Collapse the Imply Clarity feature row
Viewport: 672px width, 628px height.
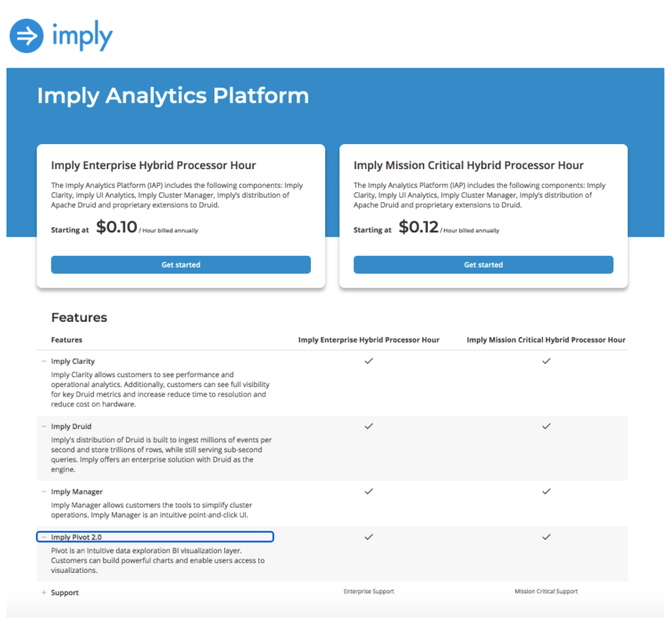click(44, 361)
